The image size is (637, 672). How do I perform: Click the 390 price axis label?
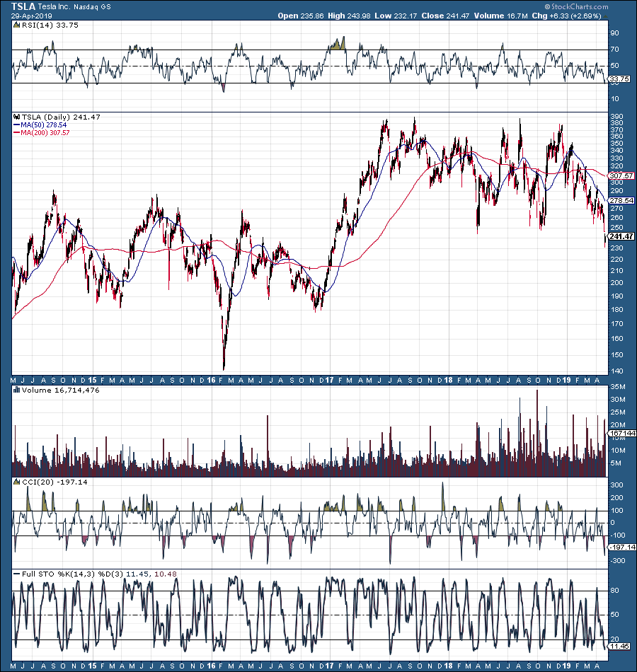pos(616,117)
